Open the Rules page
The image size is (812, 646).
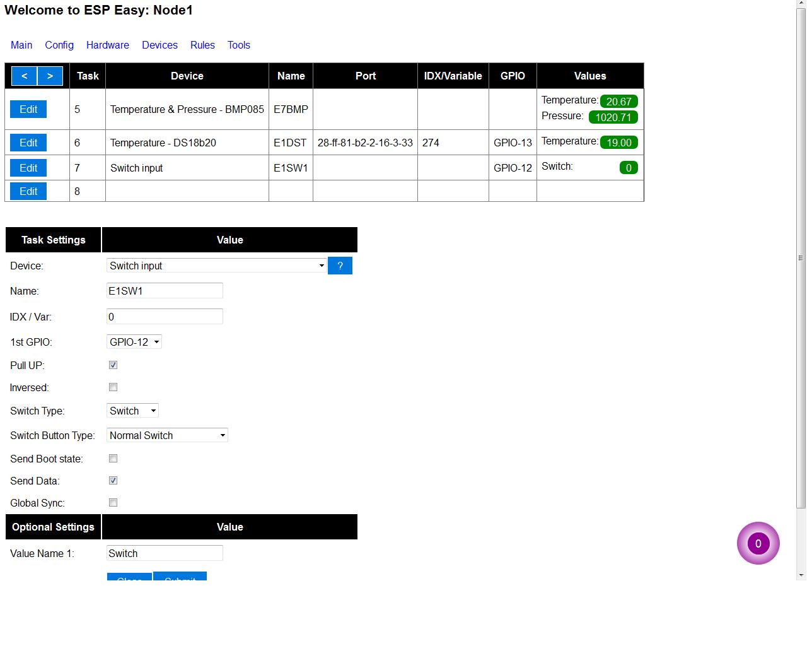[202, 45]
